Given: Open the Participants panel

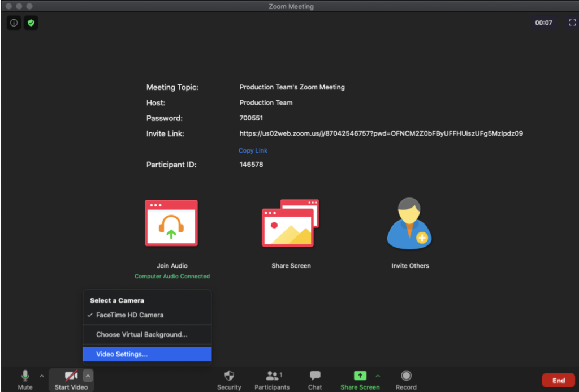Looking at the screenshot, I should [272, 380].
